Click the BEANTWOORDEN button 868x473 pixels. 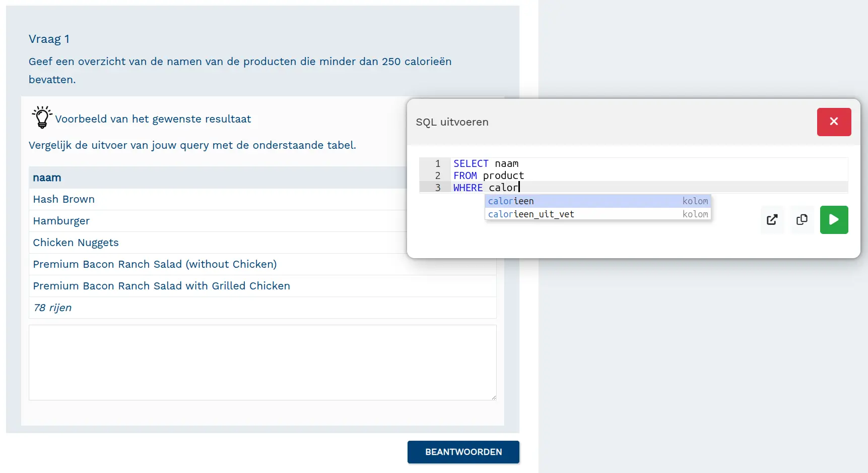463,452
